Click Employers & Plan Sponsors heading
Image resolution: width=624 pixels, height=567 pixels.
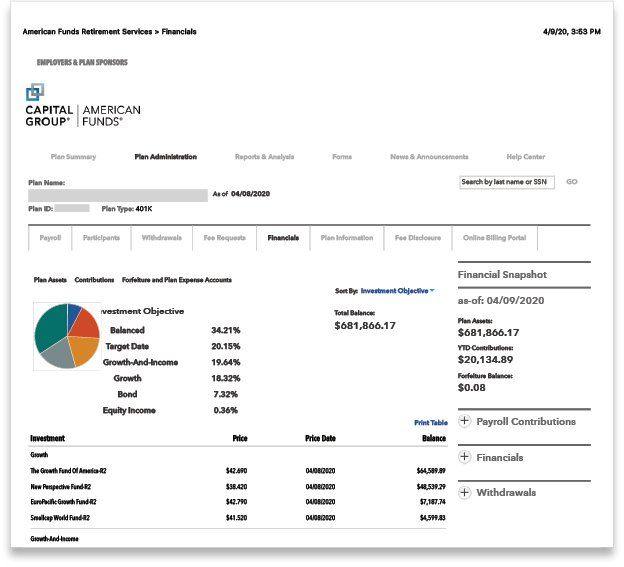pyautogui.click(x=82, y=62)
